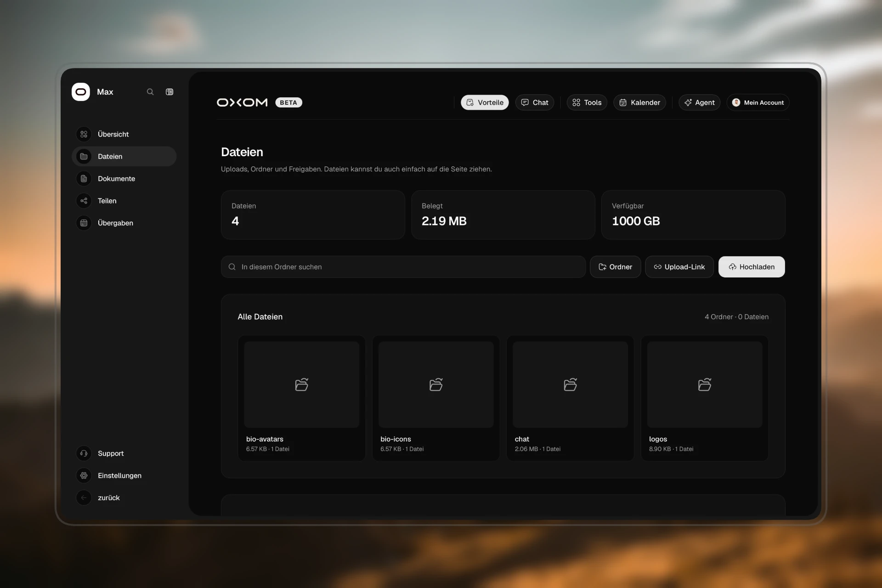Click the chat folder name label
This screenshot has width=882, height=588.
click(522, 439)
